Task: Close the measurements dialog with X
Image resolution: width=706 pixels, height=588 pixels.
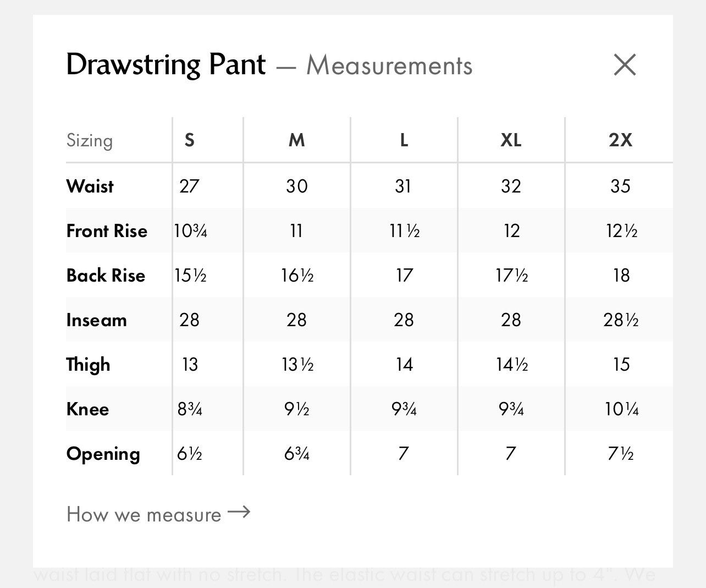Action: point(625,65)
